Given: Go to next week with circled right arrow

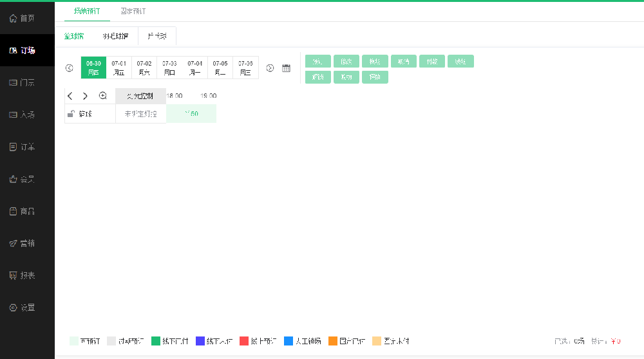Looking at the screenshot, I should tap(270, 68).
